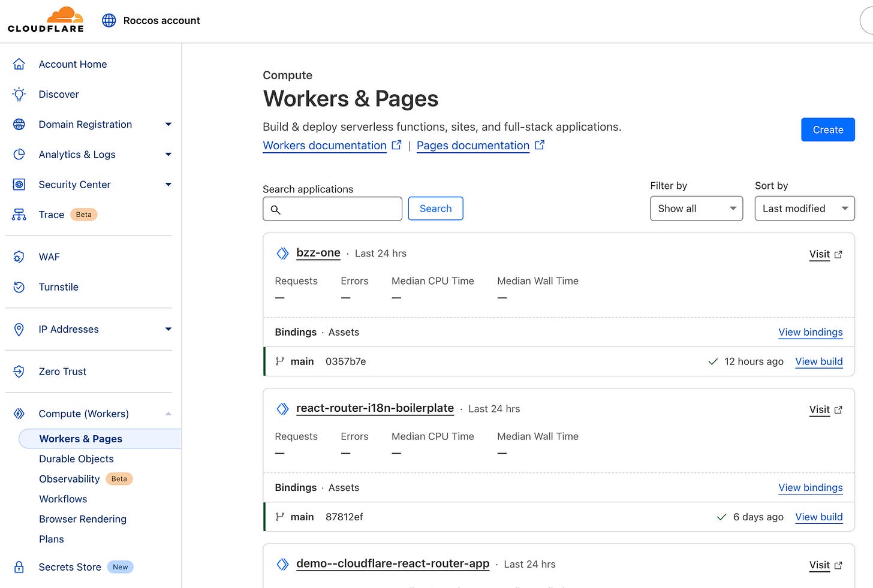
Task: Open Pages documentation link
Action: pos(473,146)
